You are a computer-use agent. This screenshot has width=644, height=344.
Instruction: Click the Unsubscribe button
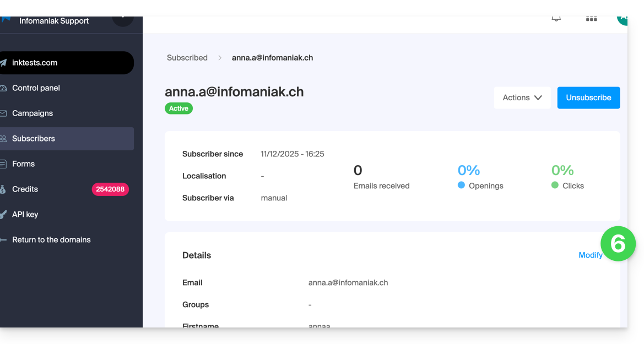(588, 98)
